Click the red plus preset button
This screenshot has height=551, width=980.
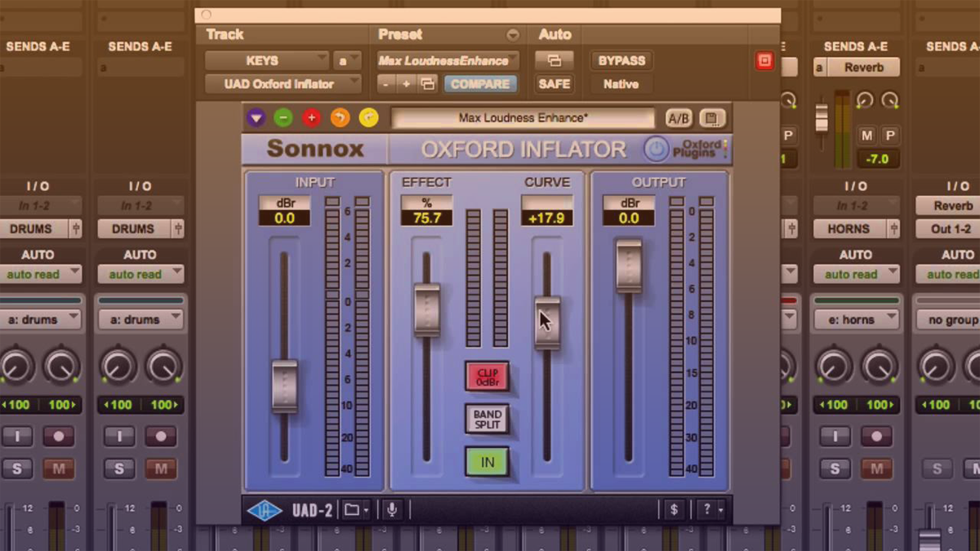point(311,118)
